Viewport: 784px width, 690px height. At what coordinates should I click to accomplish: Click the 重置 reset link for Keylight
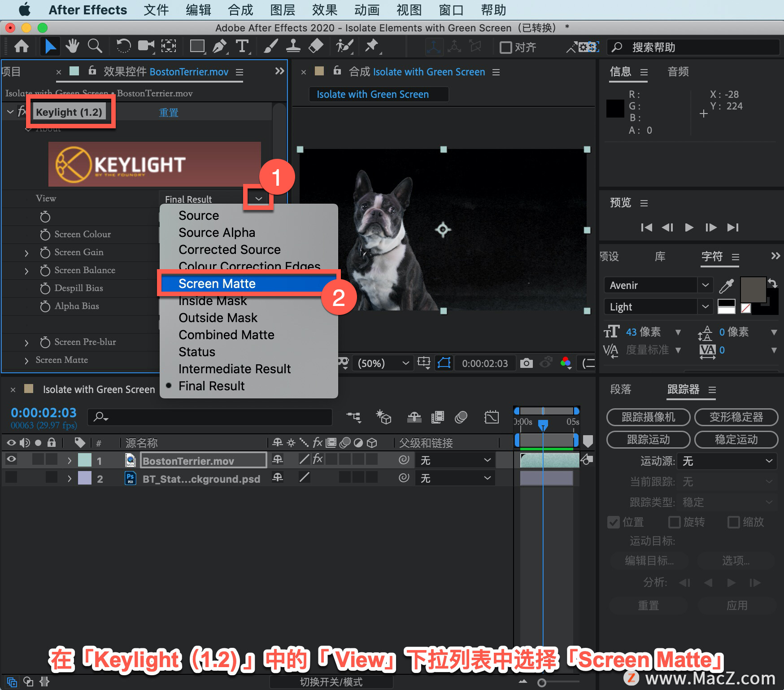point(169,113)
